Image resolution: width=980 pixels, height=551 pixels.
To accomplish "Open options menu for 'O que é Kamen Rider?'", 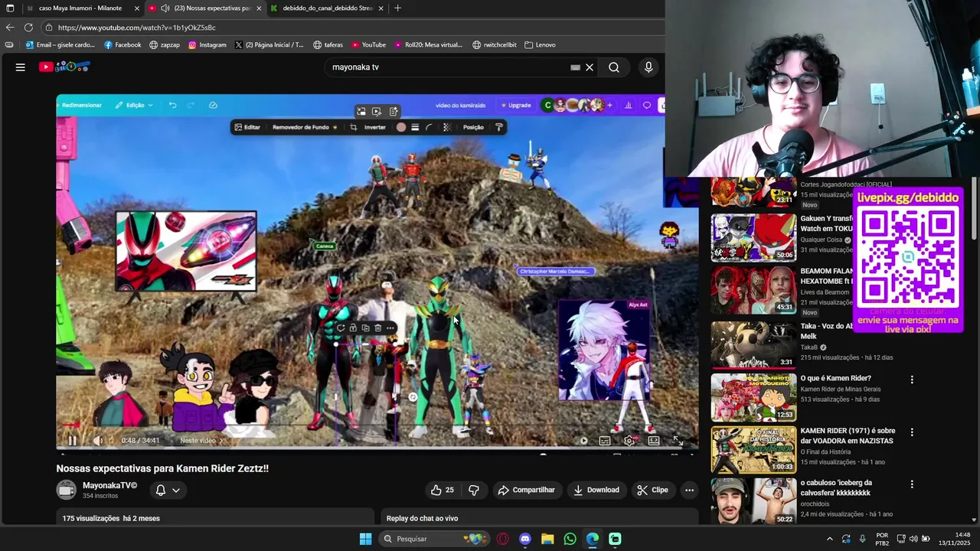I will pyautogui.click(x=912, y=380).
